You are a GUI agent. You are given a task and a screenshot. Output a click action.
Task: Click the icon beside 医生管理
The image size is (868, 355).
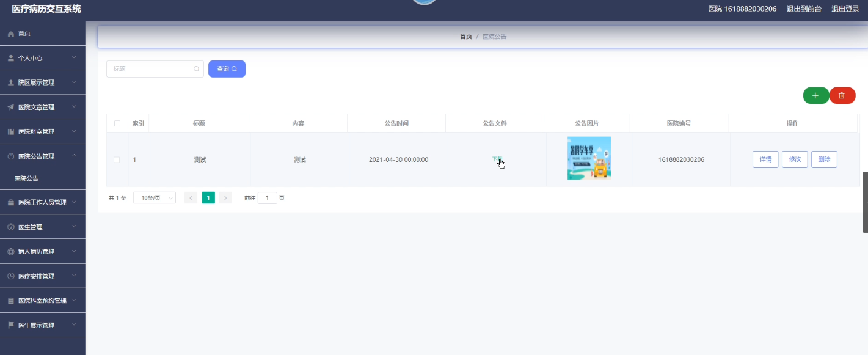coord(10,227)
